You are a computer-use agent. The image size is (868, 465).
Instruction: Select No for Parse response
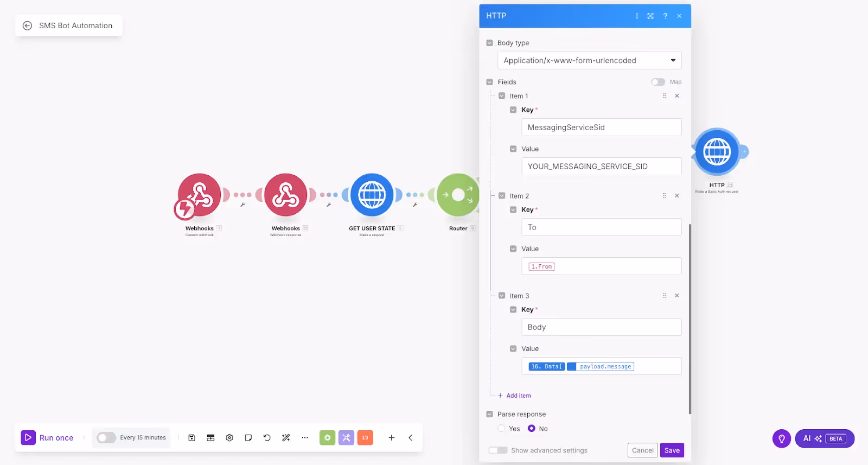pyautogui.click(x=532, y=429)
